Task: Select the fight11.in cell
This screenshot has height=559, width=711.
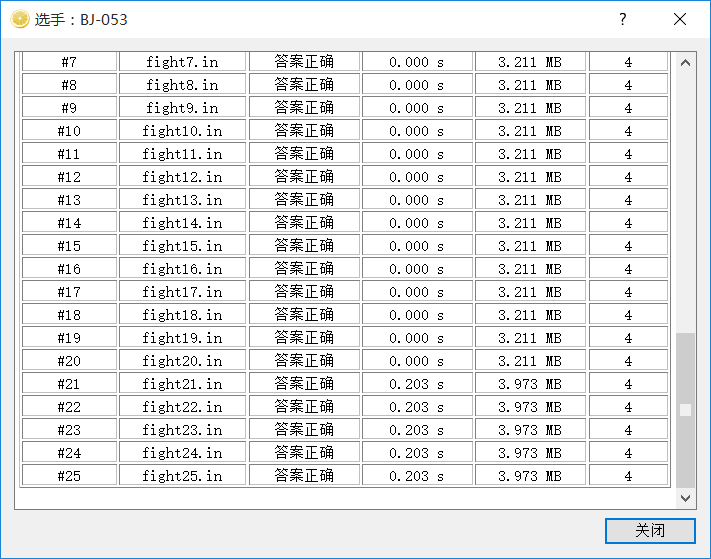Action: click(x=182, y=154)
